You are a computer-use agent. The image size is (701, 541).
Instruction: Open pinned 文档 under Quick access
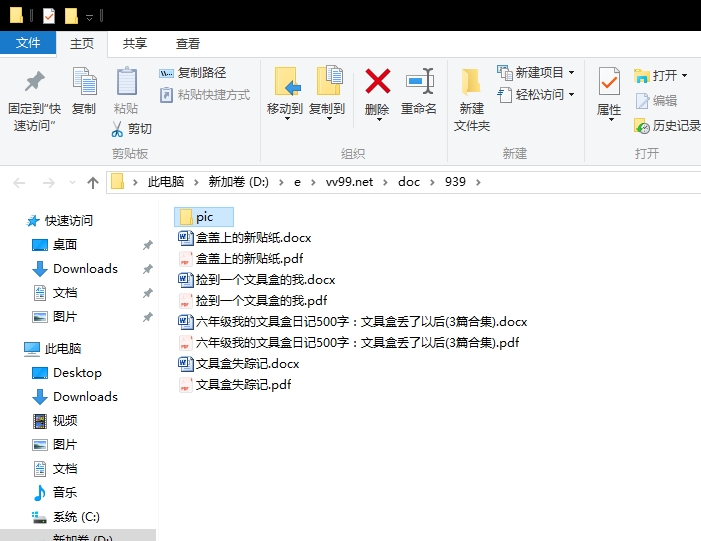point(55,293)
